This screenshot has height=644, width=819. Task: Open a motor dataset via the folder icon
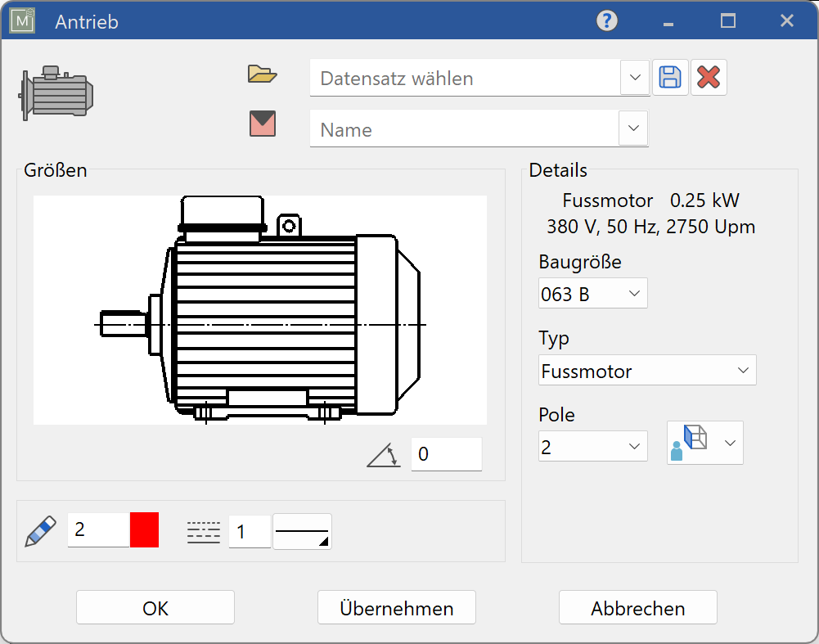[x=264, y=74]
